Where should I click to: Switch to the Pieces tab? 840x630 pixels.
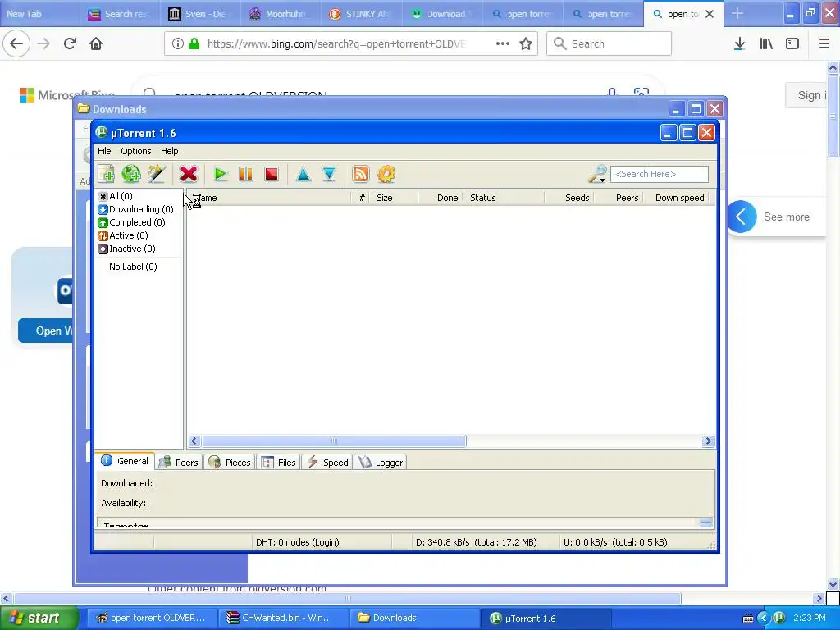click(x=230, y=463)
